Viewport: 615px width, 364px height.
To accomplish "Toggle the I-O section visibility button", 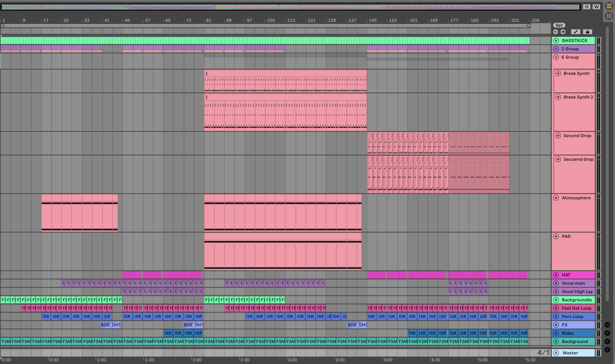I will pyautogui.click(x=607, y=325).
